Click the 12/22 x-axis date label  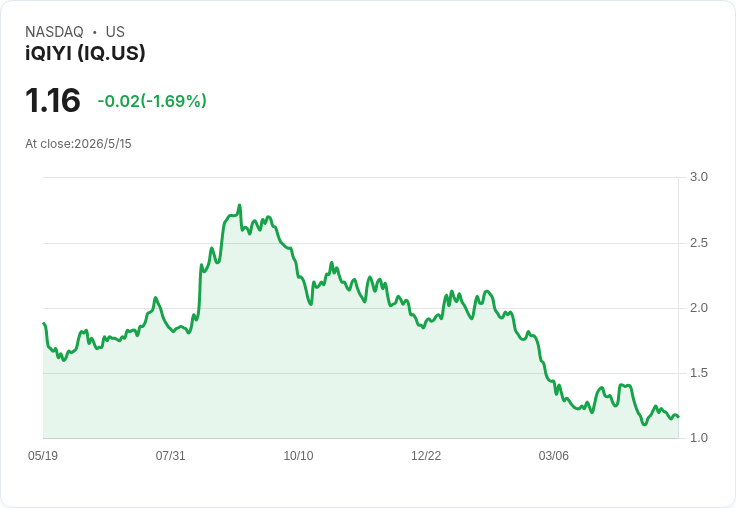pyautogui.click(x=426, y=455)
